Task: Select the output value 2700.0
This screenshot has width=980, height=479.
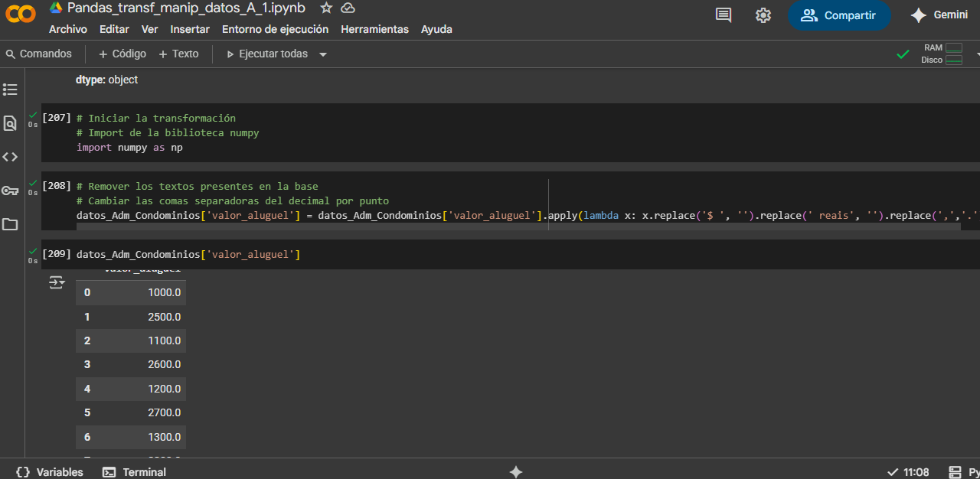Action: point(165,412)
